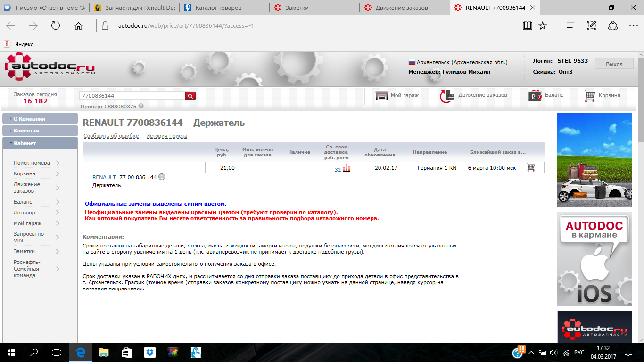Open Windows Start menu
Viewport: 644px width, 362px height.
click(11, 352)
